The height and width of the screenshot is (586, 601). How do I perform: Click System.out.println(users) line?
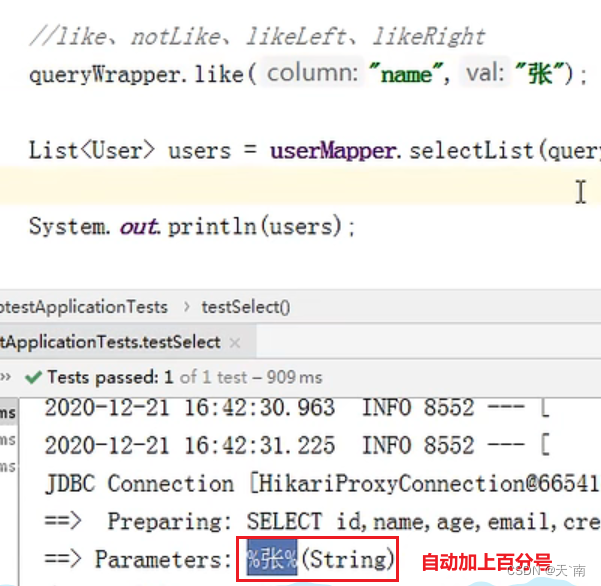tap(192, 227)
